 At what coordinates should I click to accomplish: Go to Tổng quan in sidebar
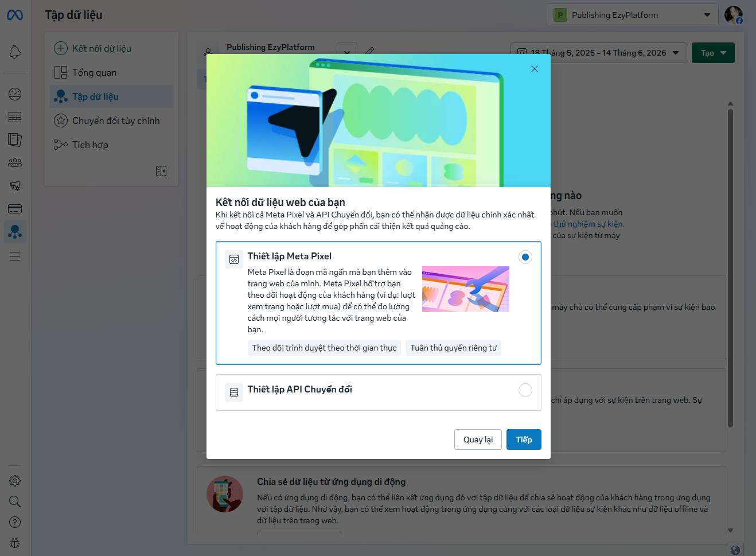tap(111, 72)
